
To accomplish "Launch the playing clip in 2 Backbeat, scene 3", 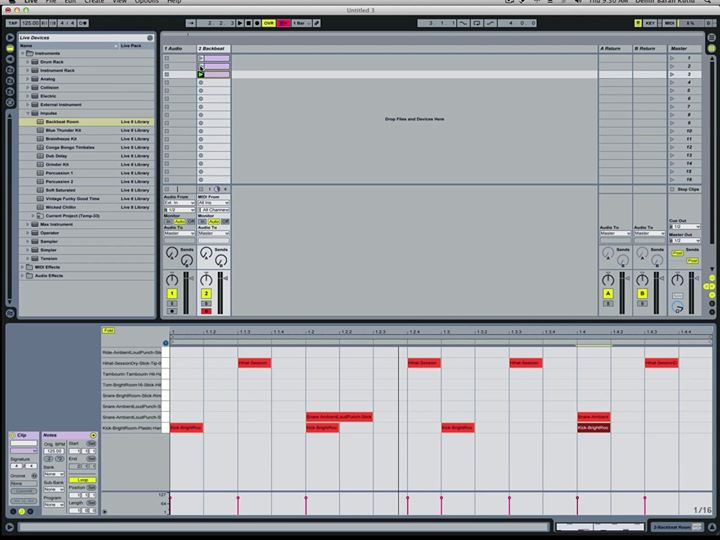I will [x=201, y=74].
